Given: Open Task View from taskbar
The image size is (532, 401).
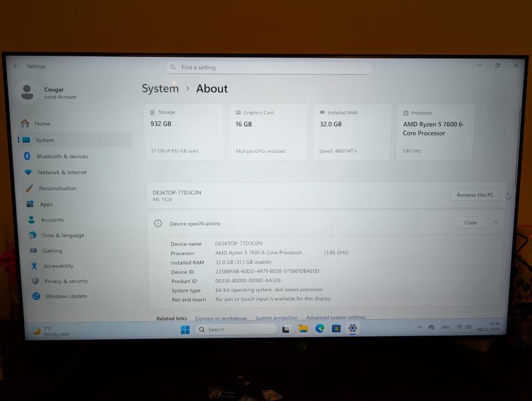Looking at the screenshot, I should pyautogui.click(x=286, y=330).
